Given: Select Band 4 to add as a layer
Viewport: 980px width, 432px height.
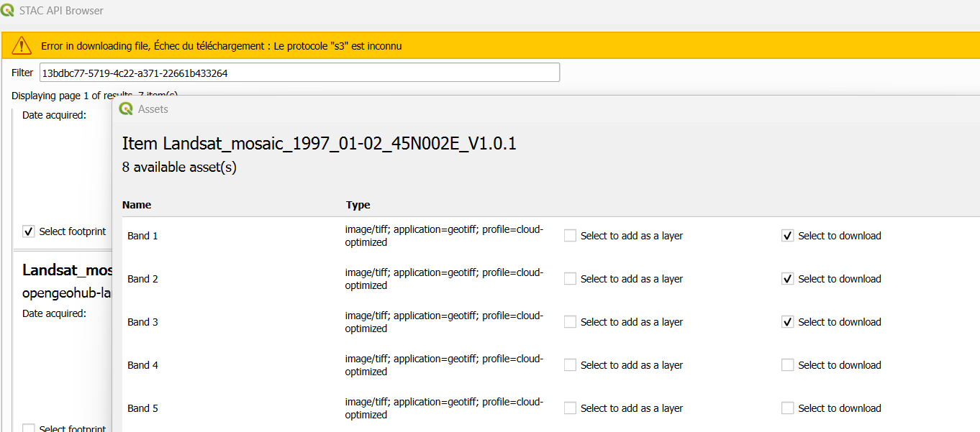Looking at the screenshot, I should coord(570,365).
